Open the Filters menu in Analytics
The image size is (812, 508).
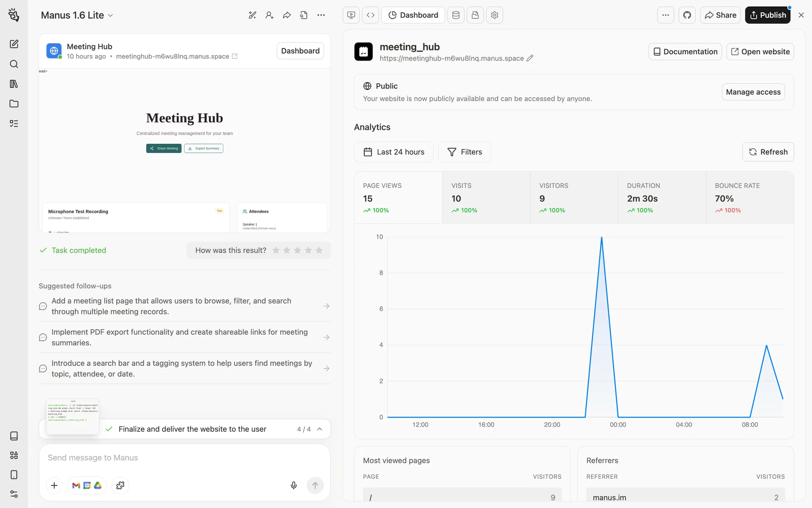click(464, 152)
